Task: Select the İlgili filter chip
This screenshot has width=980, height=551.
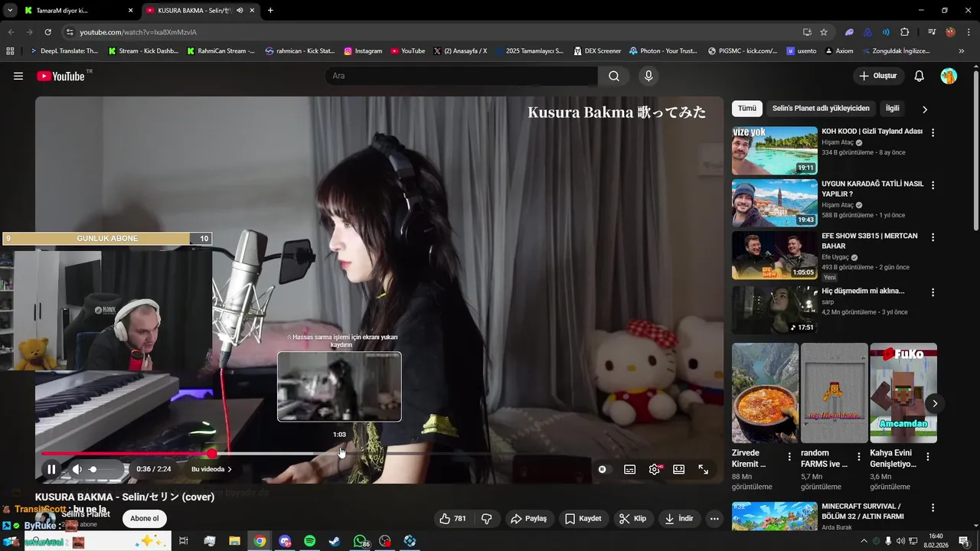Action: pyautogui.click(x=892, y=109)
